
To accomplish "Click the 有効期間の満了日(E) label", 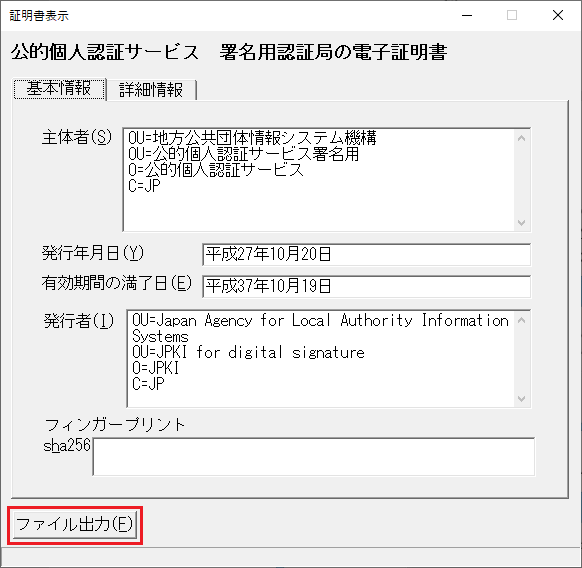I will (117, 284).
